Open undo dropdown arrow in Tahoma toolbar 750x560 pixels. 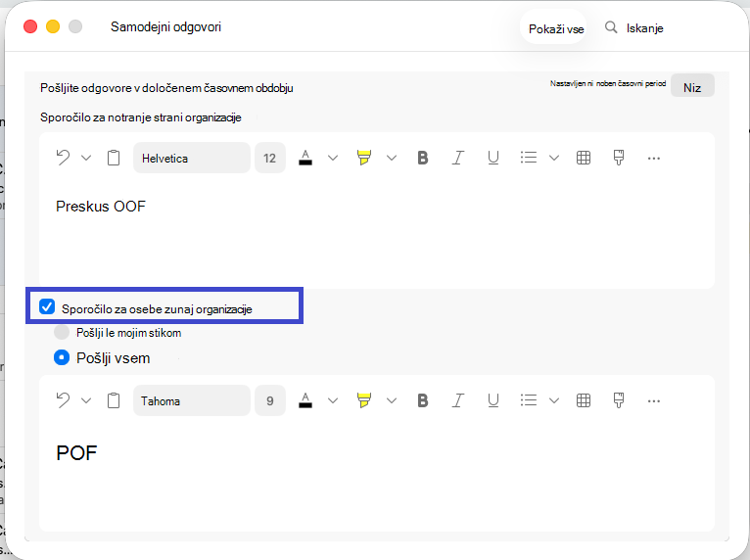[86, 400]
